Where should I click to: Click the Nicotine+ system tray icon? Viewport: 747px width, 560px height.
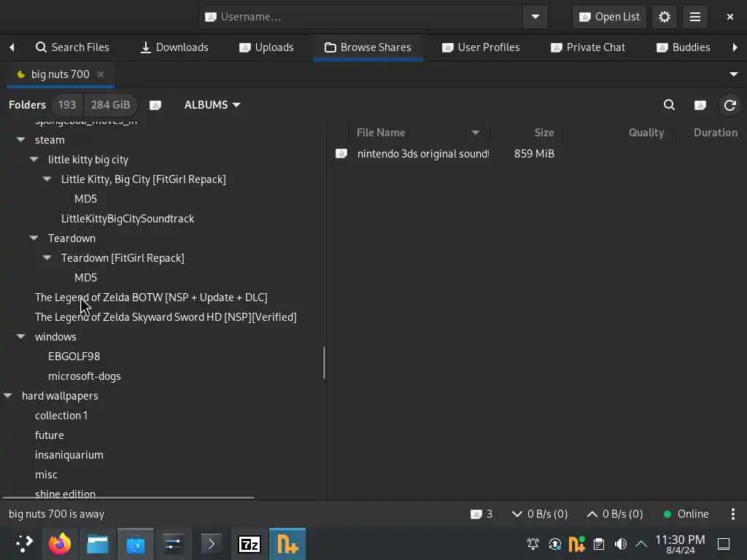576,544
